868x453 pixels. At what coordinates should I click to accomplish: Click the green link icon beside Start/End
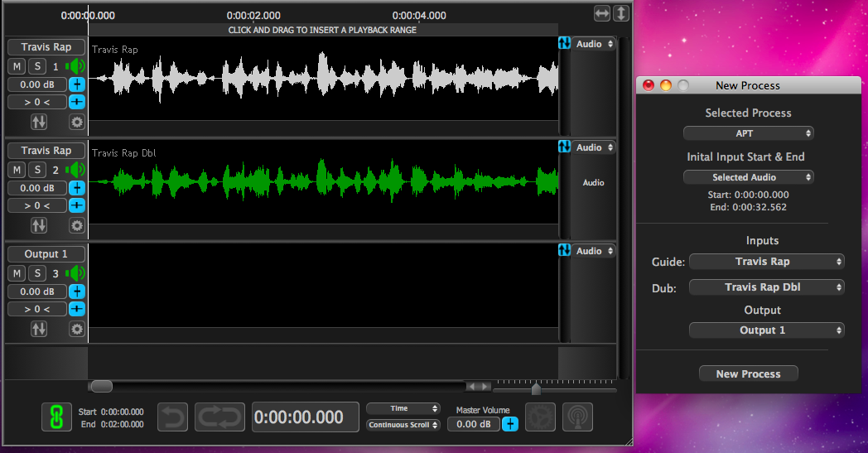56,417
